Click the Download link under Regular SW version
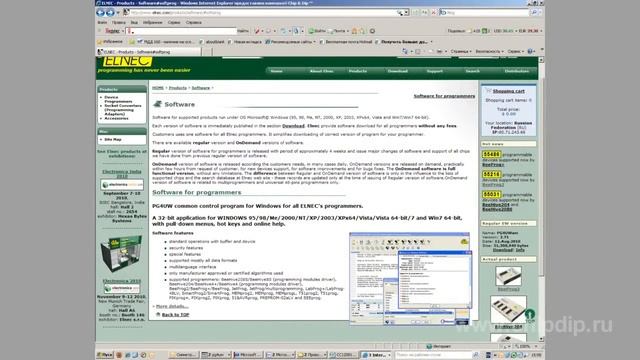 (x=502, y=249)
